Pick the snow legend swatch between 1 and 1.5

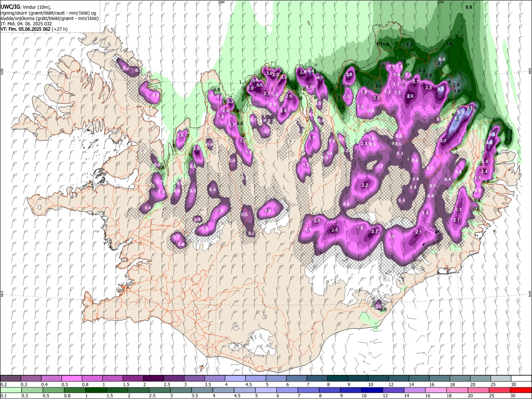coord(113,379)
